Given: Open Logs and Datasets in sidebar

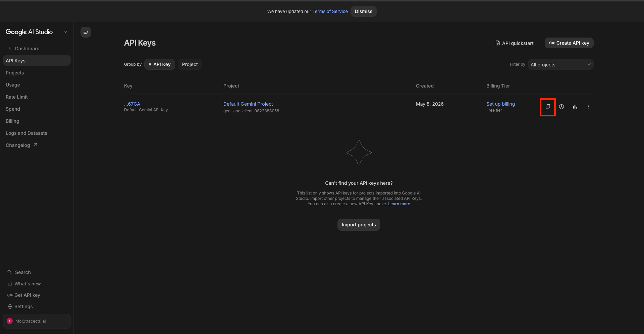Looking at the screenshot, I should click(37, 133).
